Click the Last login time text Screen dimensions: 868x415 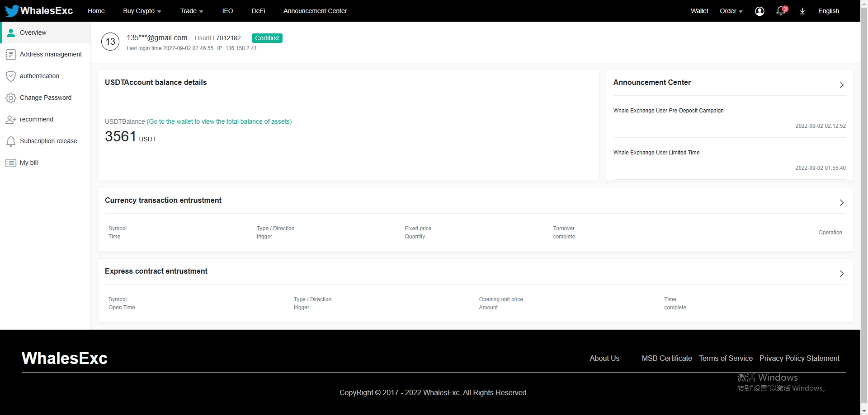tap(170, 48)
